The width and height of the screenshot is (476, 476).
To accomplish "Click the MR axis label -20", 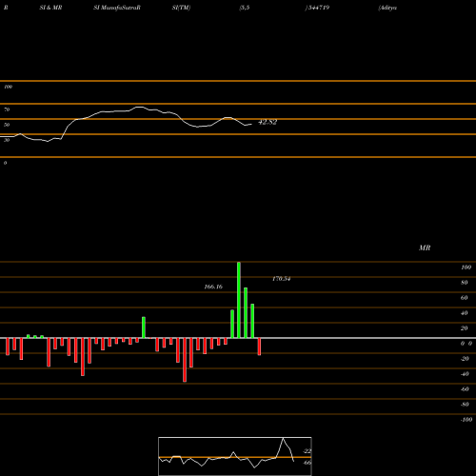I will tap(465, 359).
